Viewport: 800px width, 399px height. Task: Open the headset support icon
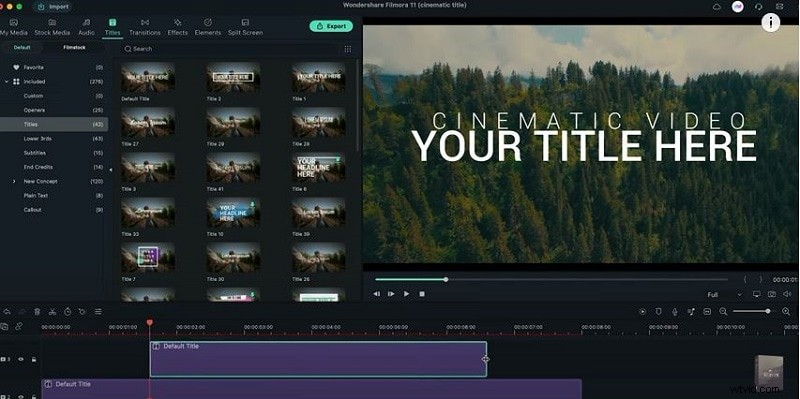click(x=759, y=7)
